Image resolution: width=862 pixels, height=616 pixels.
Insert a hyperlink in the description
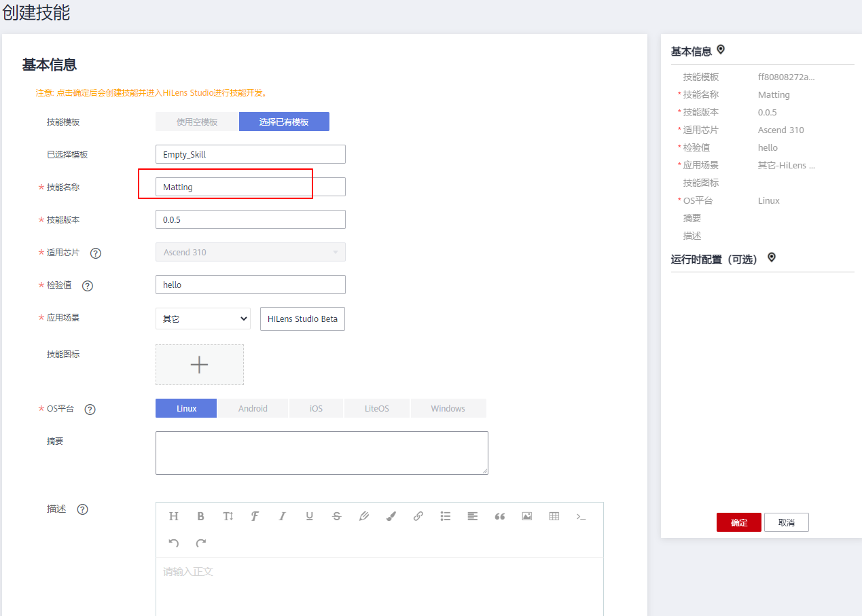[x=418, y=516]
